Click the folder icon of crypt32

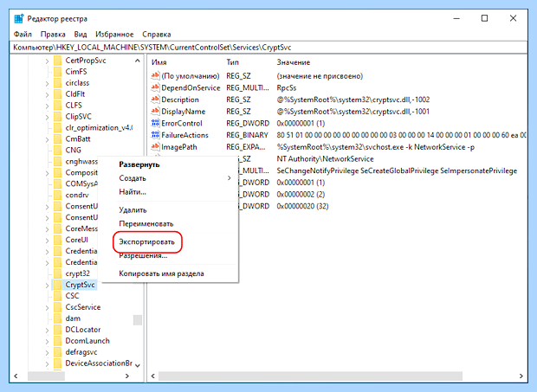click(57, 273)
